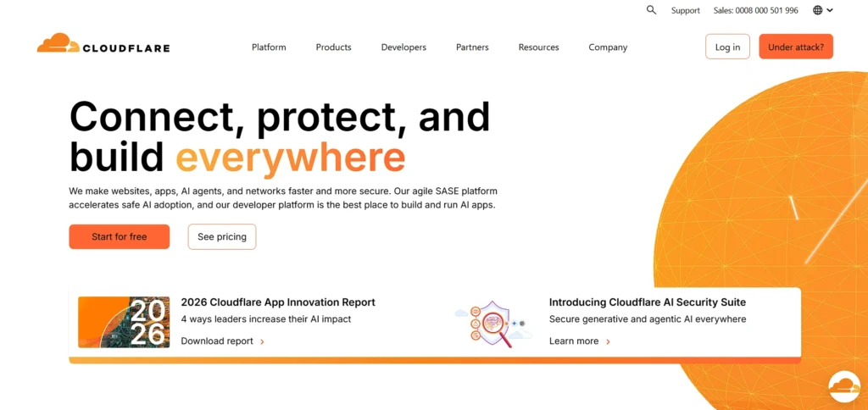Viewport: 868px width, 410px height.
Task: Open the Products menu
Action: point(334,47)
